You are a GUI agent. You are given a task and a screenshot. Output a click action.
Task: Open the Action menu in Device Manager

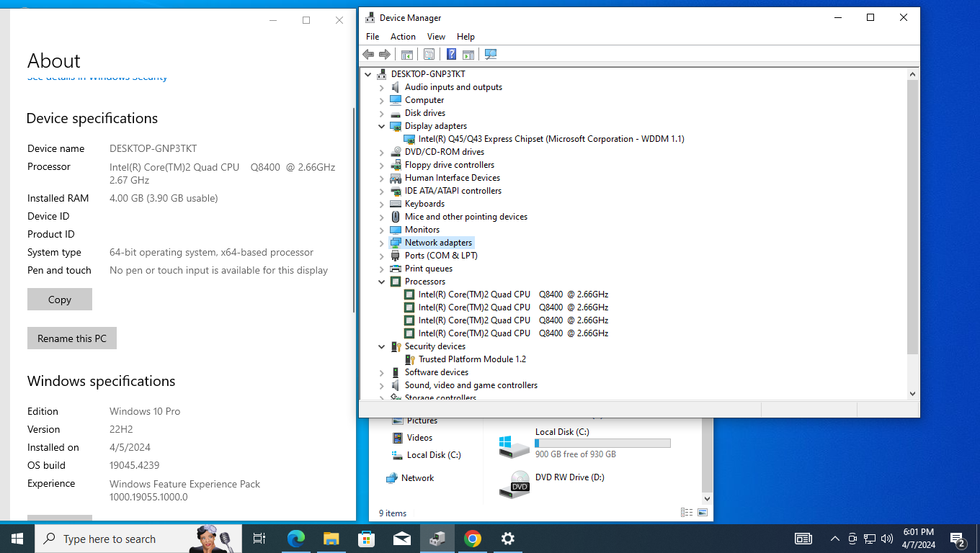[403, 37]
